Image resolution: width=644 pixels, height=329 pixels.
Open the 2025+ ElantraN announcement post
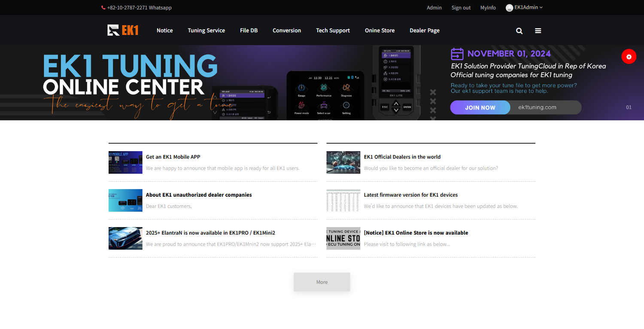point(210,233)
